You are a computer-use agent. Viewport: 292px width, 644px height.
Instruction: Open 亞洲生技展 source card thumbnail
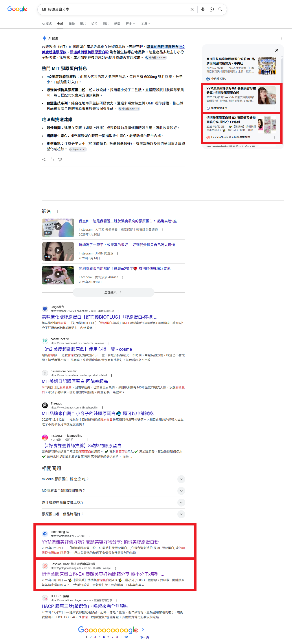(267, 66)
